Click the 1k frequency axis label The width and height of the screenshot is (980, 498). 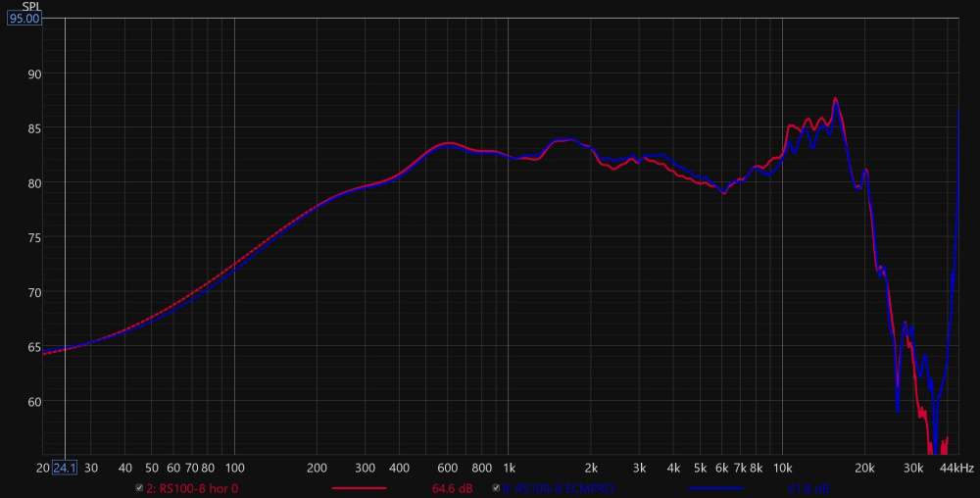point(509,468)
